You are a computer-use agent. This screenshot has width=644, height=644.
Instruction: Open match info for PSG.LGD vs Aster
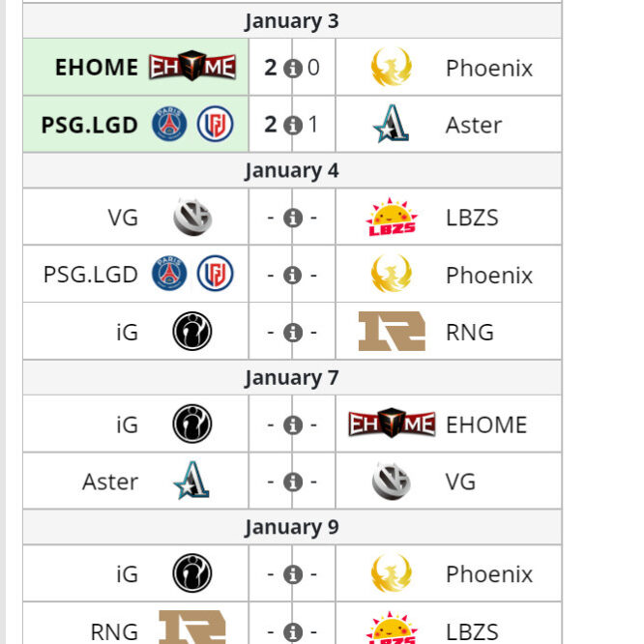293,126
